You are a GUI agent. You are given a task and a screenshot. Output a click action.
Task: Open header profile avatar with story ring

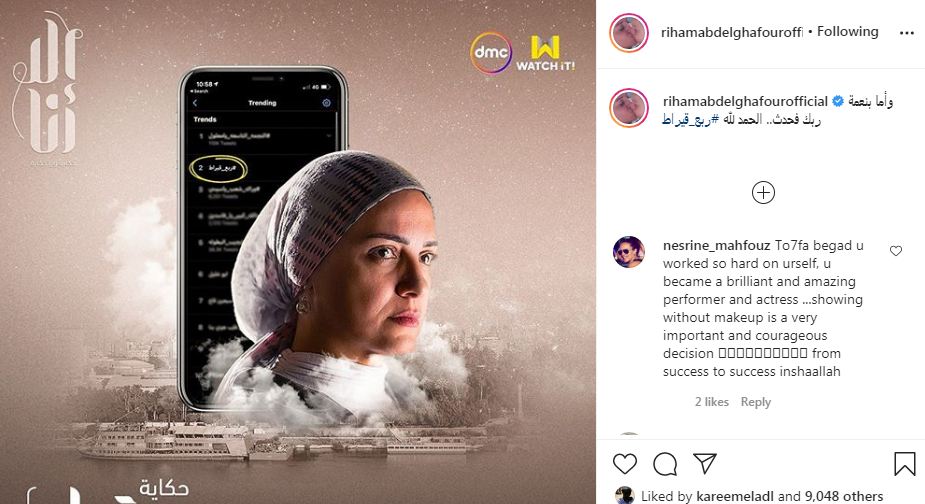(629, 33)
